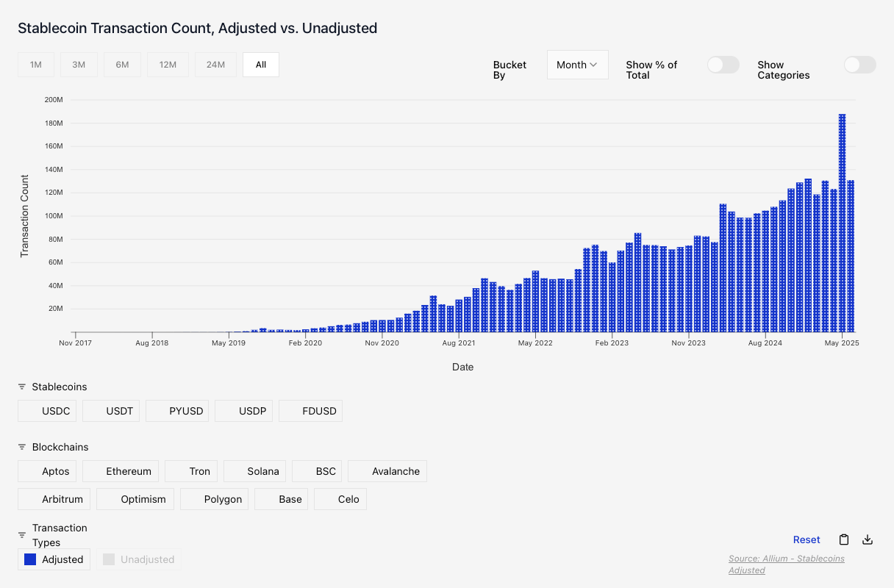The height and width of the screenshot is (588, 894).
Task: Enable the Show Categories switch
Action: tap(859, 65)
